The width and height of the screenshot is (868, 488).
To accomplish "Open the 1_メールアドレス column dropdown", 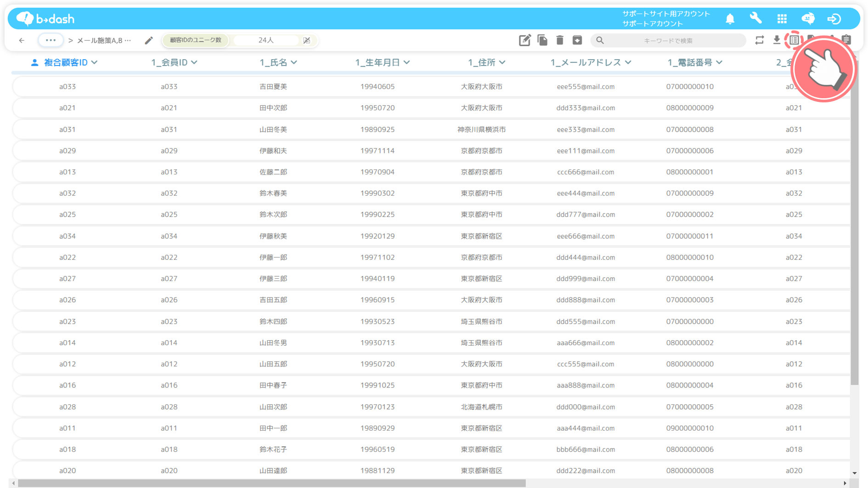I will [x=628, y=62].
